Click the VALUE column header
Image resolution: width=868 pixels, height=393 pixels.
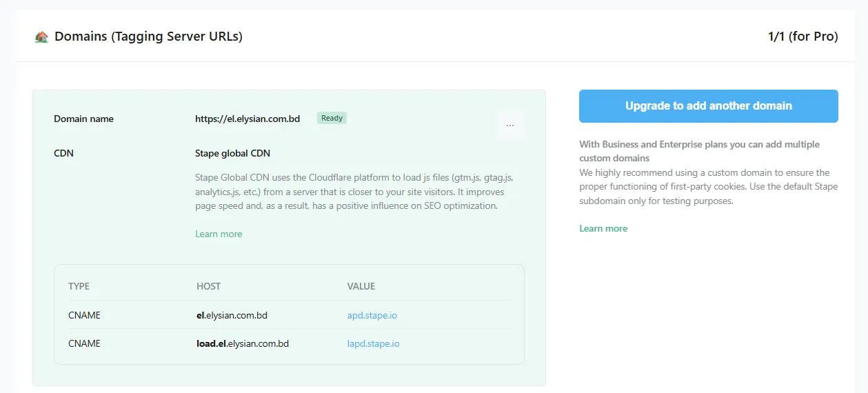[x=361, y=286]
